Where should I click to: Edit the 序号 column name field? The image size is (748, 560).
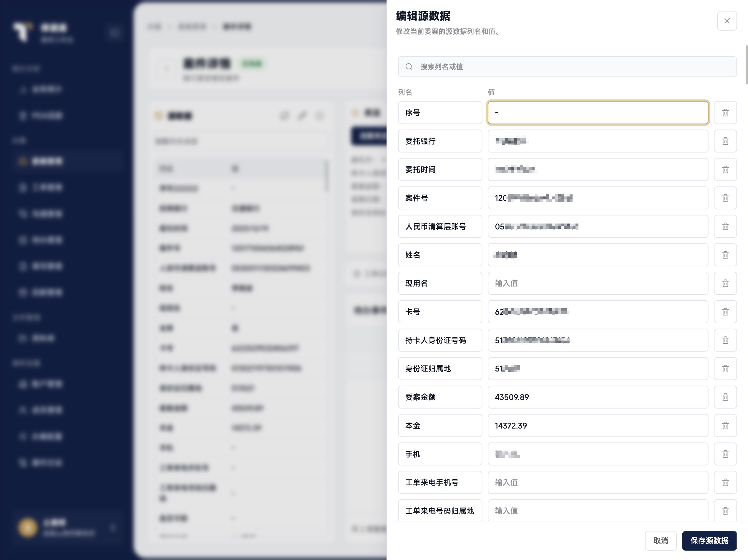pyautogui.click(x=440, y=113)
